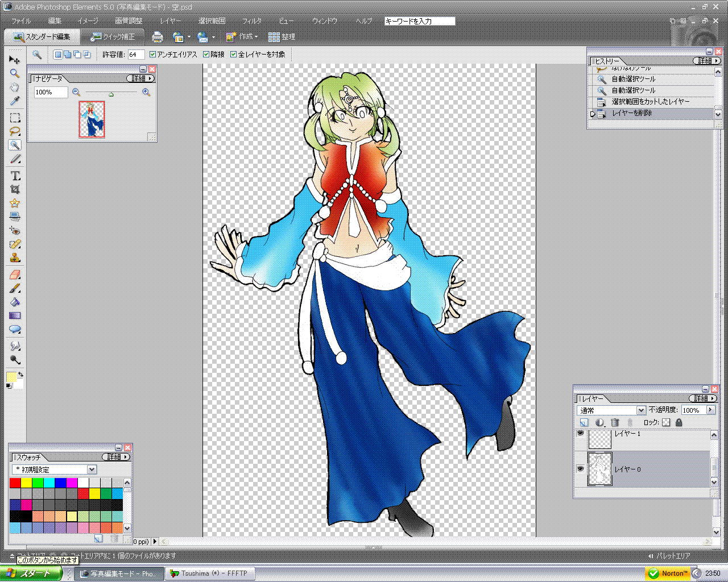The height and width of the screenshot is (582, 728).
Task: Open the Swatches 詳細 flyout menu
Action: pyautogui.click(x=117, y=457)
